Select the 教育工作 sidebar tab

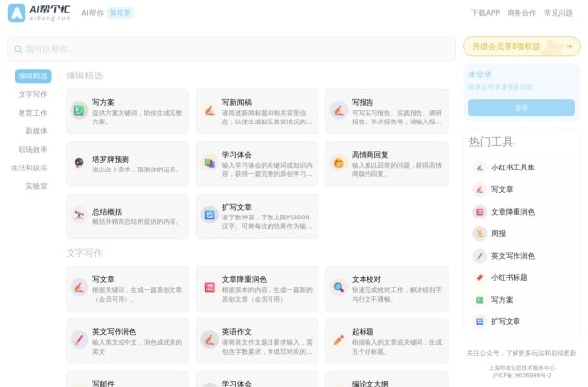pyautogui.click(x=33, y=113)
